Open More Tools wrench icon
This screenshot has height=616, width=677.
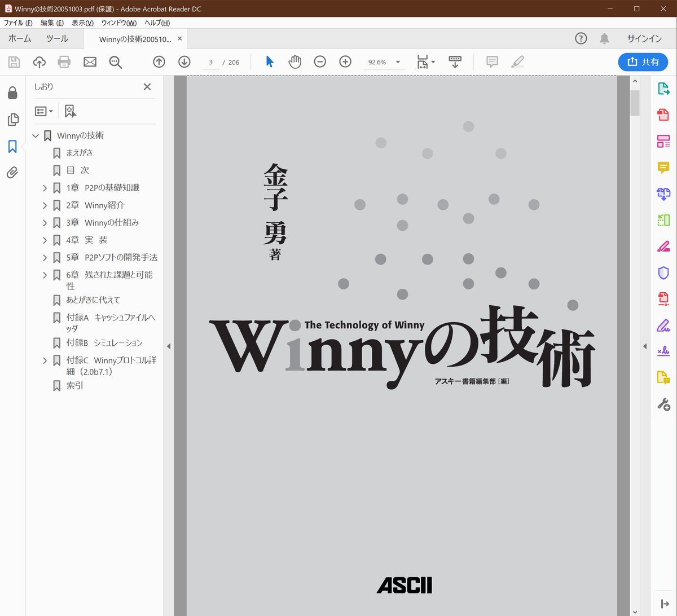663,404
